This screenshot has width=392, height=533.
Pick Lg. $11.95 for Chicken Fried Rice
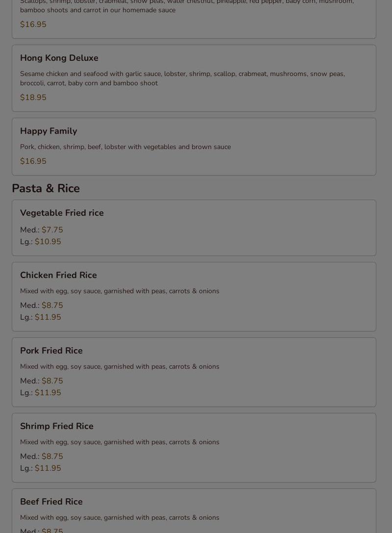pos(40,317)
